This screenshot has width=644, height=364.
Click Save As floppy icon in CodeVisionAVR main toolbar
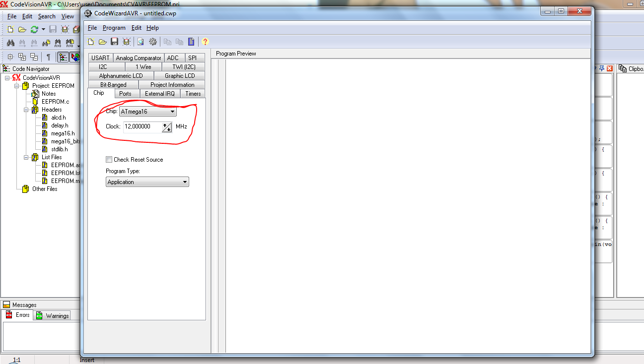point(65,30)
